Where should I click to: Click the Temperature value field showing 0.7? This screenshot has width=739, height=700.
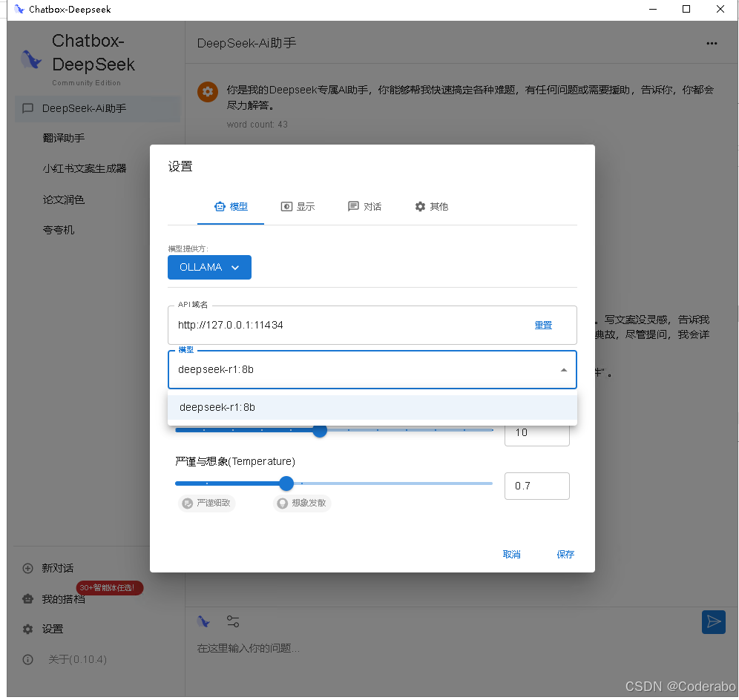point(536,486)
